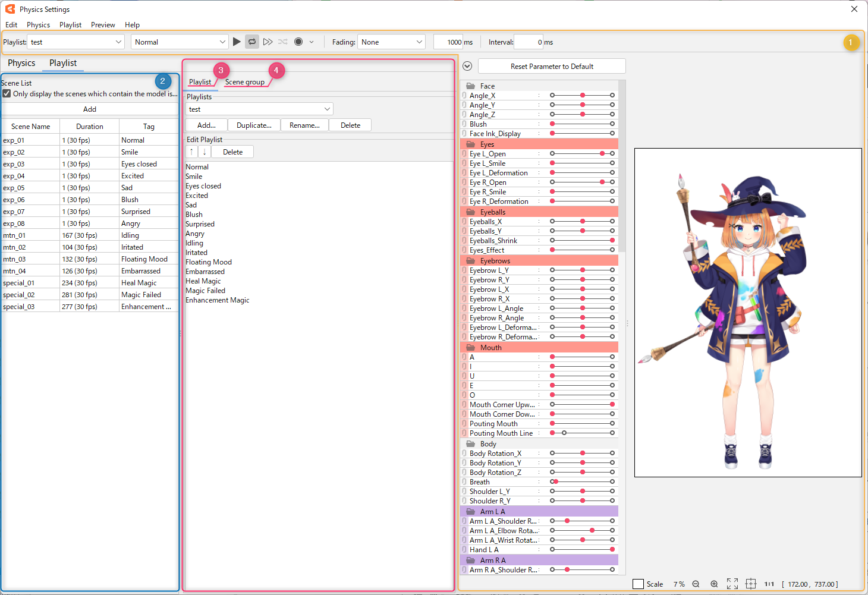This screenshot has width=868, height=595.
Task: Reset view scale with the 1:1 icon
Action: [769, 584]
